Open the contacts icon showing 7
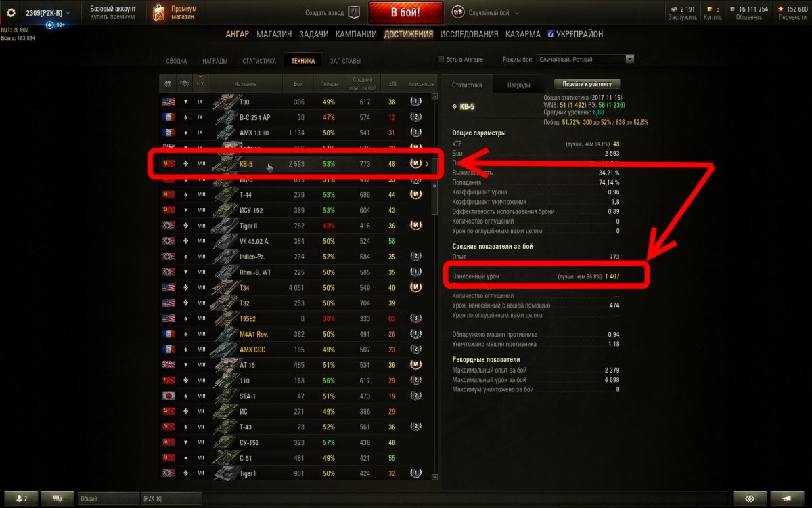Viewport: 812px width, 508px height. 20,499
